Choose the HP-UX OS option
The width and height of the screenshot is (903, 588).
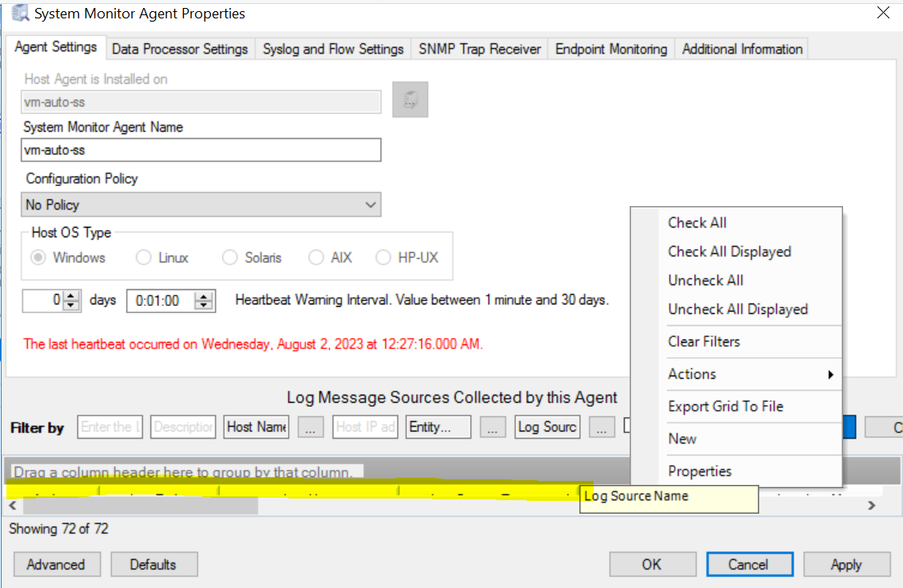coord(384,257)
